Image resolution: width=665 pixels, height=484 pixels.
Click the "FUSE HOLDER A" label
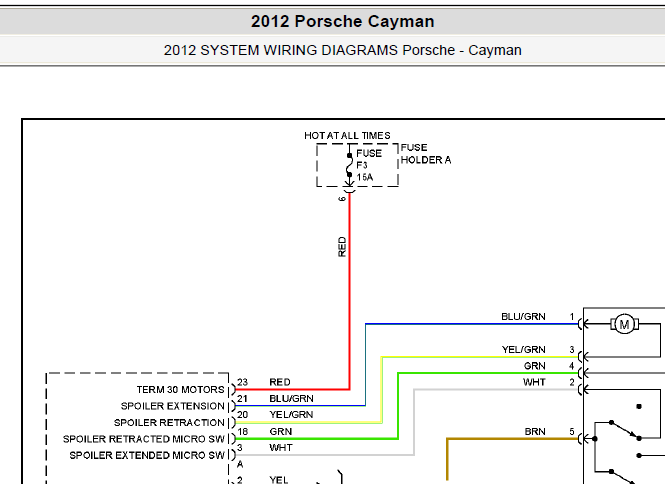pos(425,154)
